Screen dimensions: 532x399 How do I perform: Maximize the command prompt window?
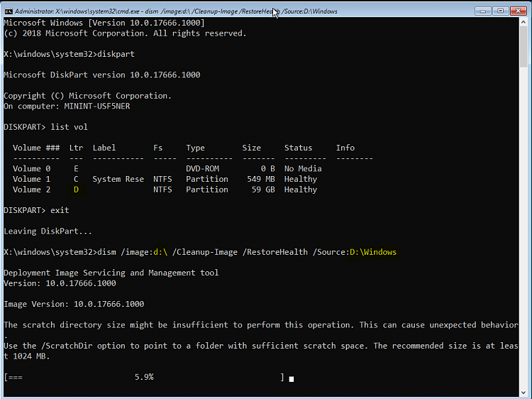(500, 11)
